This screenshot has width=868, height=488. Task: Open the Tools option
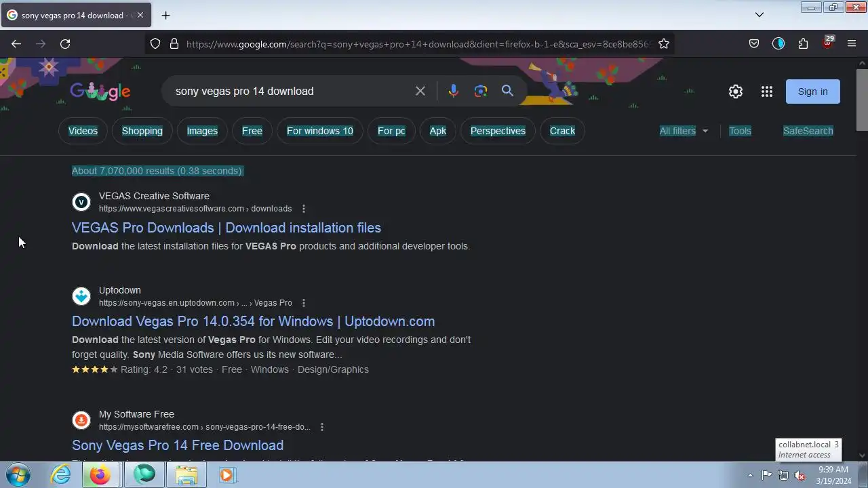point(740,131)
